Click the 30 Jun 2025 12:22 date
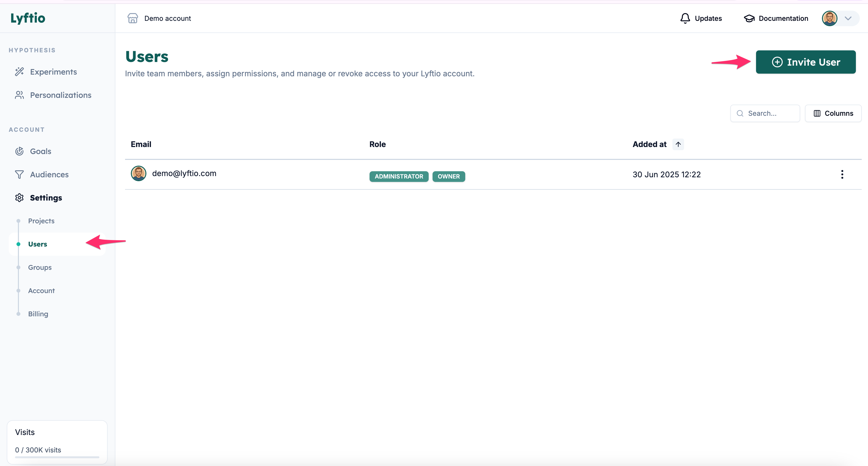868x466 pixels. click(666, 174)
